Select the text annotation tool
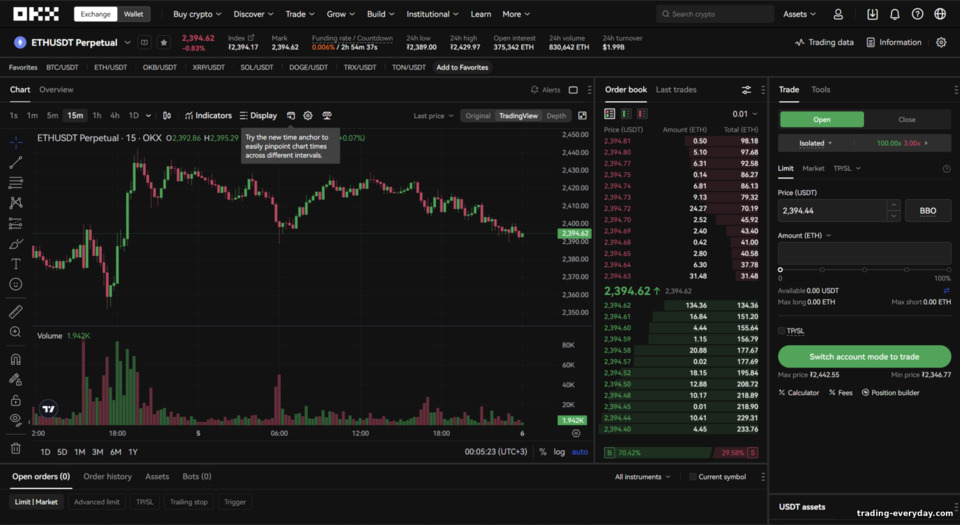Screen dimensions: 960x525 coord(16,264)
